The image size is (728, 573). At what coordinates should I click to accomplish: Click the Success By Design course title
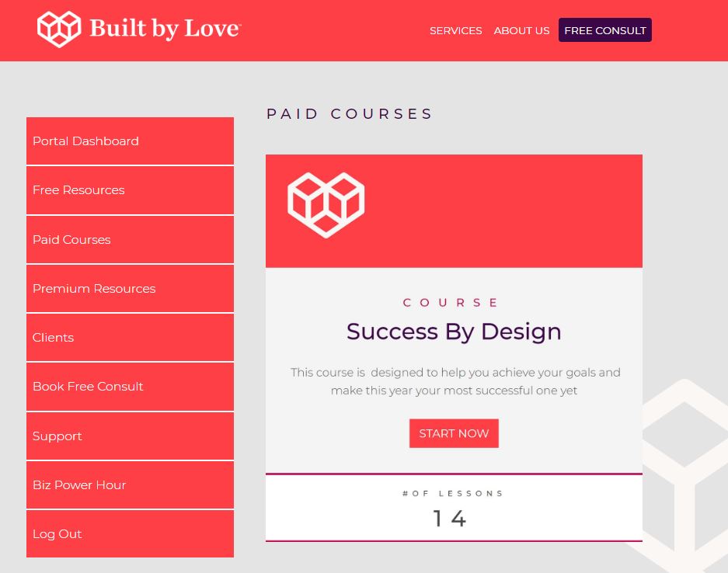(x=454, y=332)
